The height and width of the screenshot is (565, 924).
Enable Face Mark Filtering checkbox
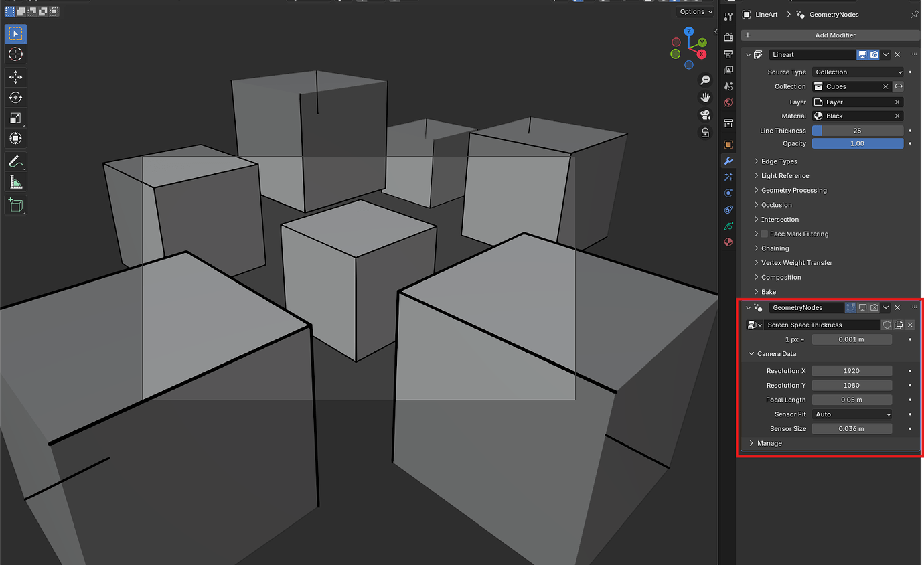(x=765, y=234)
